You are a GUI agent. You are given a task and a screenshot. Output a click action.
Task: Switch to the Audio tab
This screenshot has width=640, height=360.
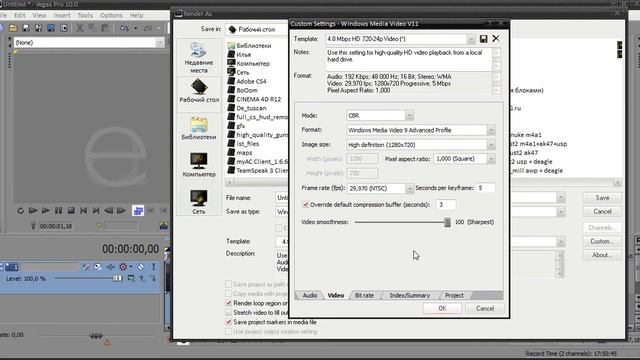pos(310,295)
